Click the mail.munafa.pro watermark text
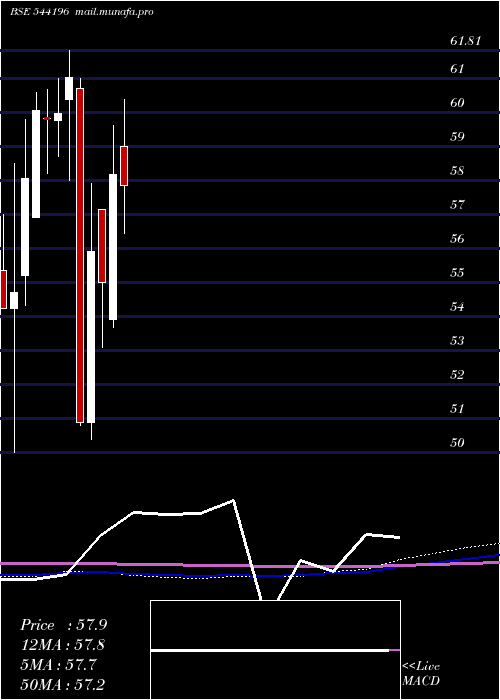This screenshot has height=700, width=500. click(x=114, y=12)
